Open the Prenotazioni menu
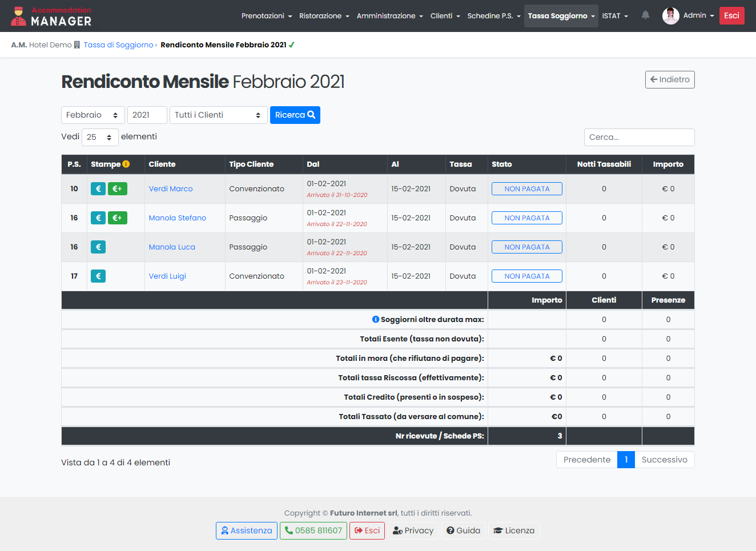Image resolution: width=756 pixels, height=551 pixels. 266,16
